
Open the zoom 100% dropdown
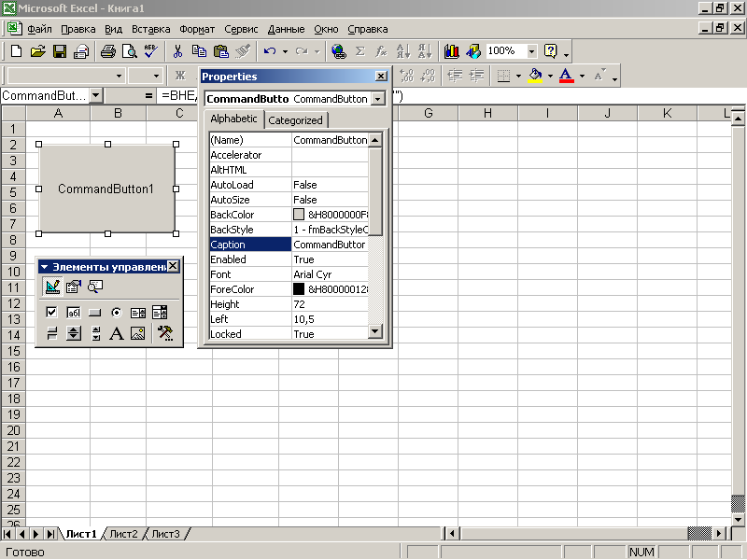pos(531,51)
